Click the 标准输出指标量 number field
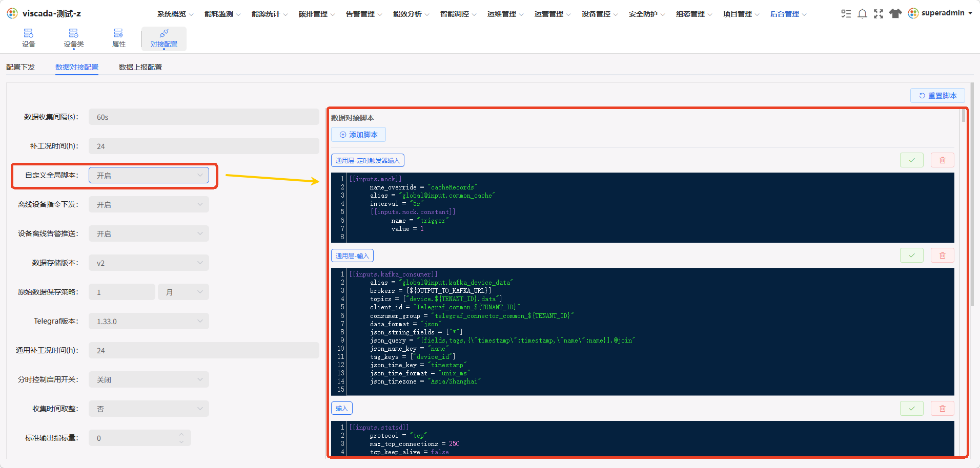This screenshot has height=468, width=980. point(140,438)
